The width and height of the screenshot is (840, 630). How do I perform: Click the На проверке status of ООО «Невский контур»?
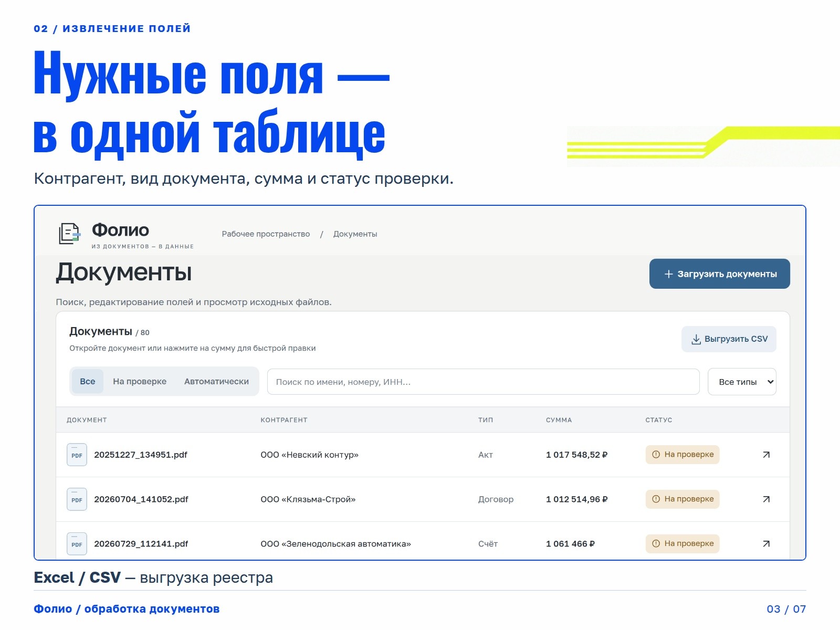coord(682,455)
